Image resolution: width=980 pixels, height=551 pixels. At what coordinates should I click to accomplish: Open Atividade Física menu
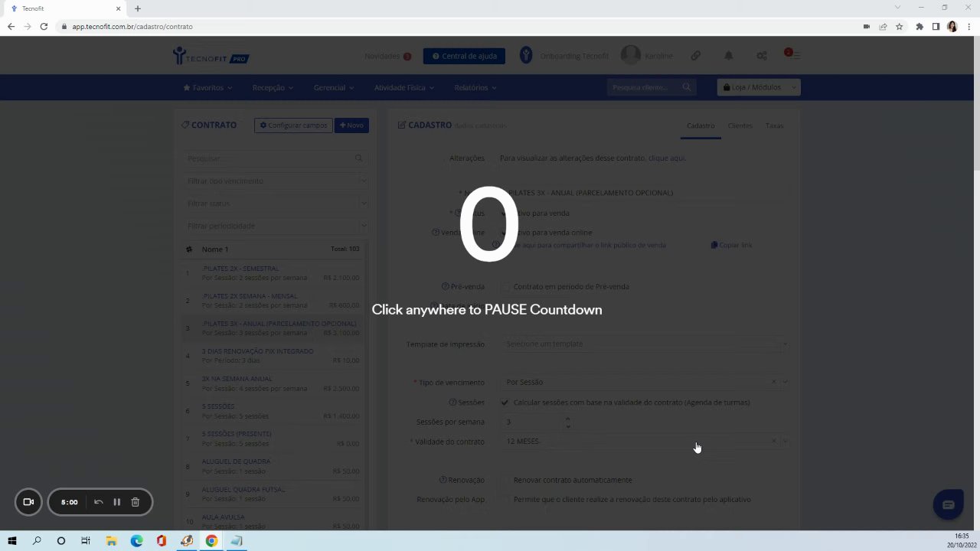tap(404, 88)
